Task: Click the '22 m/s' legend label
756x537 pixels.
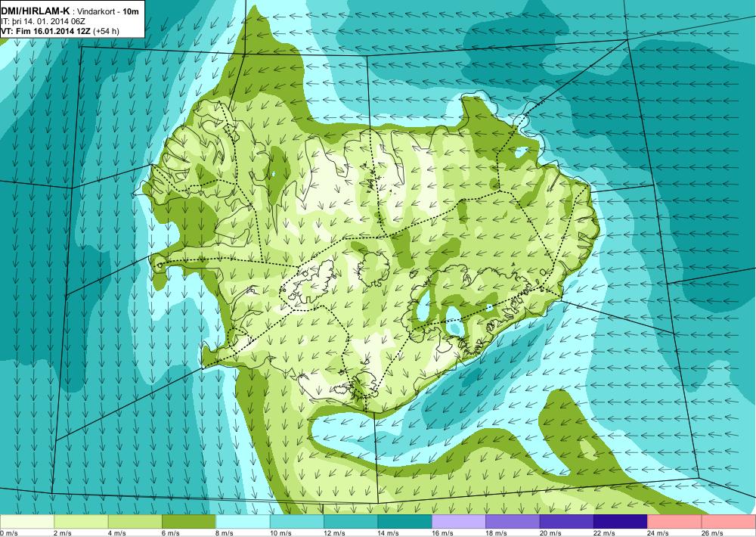Action: click(x=605, y=532)
